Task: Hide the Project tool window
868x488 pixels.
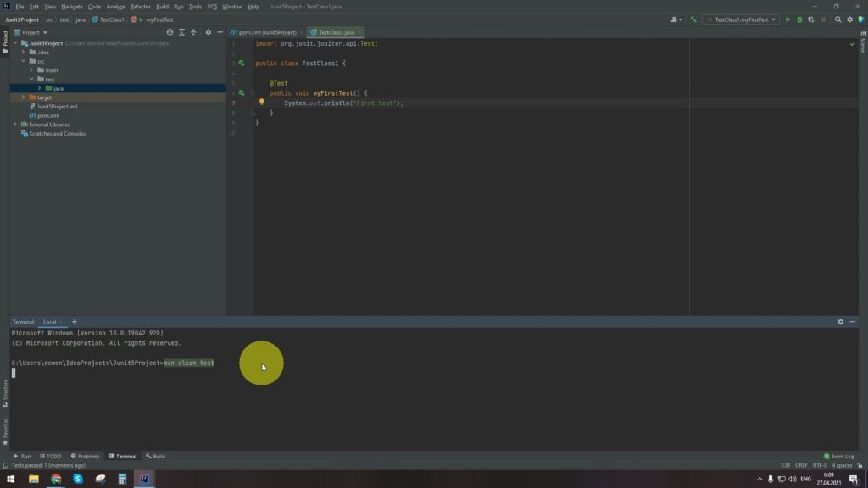Action: click(x=220, y=32)
